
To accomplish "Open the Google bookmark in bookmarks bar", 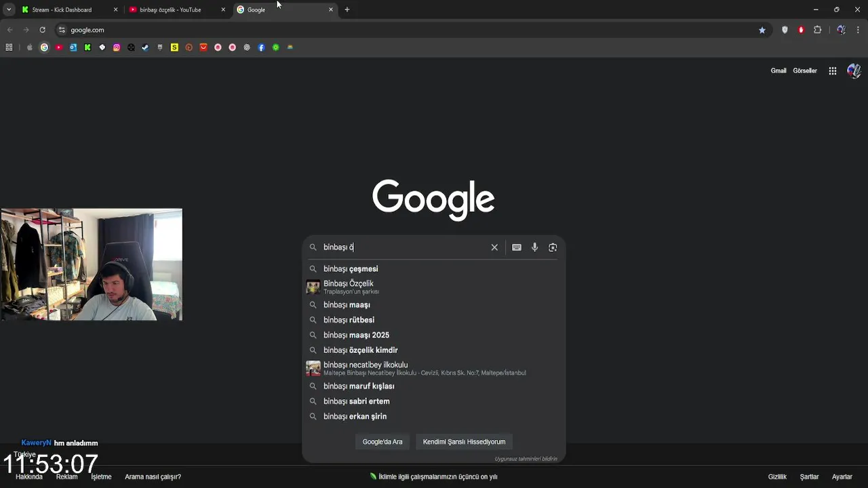I will coord(44,47).
